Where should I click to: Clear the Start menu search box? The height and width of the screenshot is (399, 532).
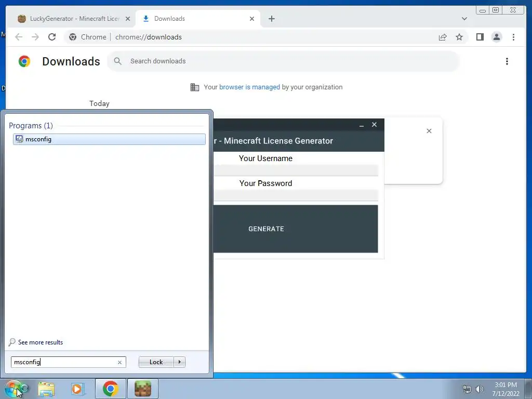[x=119, y=362]
